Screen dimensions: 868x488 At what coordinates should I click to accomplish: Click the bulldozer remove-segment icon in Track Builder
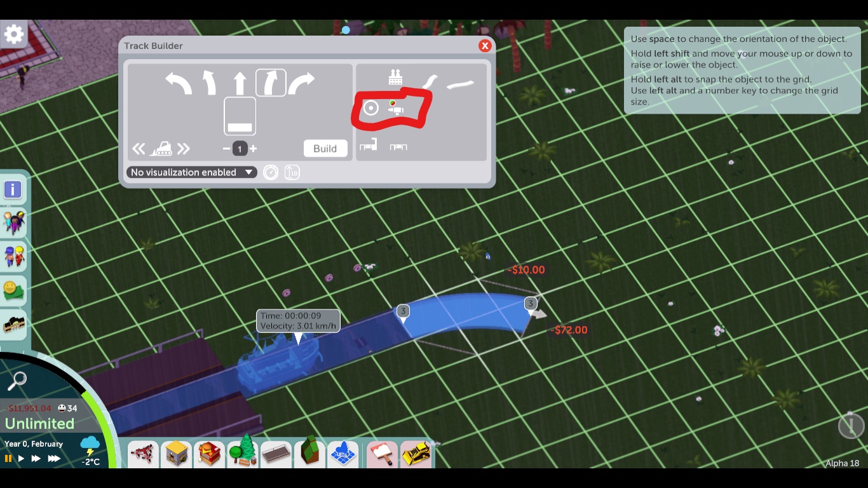[161, 149]
